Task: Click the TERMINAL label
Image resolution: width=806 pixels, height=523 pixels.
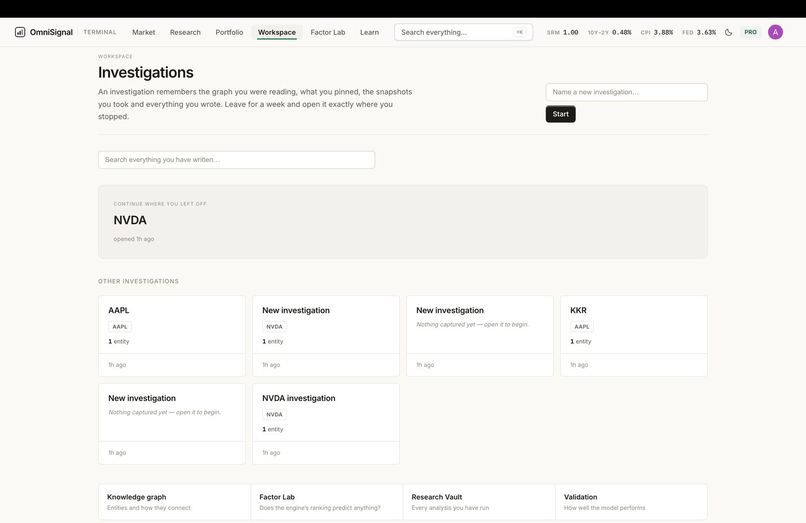Action: [100, 32]
